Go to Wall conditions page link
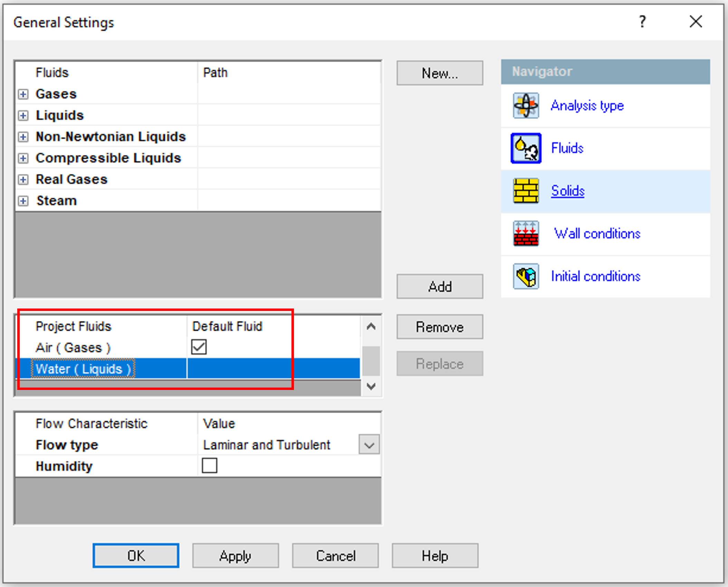Viewport: 728px width, 587px height. pos(597,234)
